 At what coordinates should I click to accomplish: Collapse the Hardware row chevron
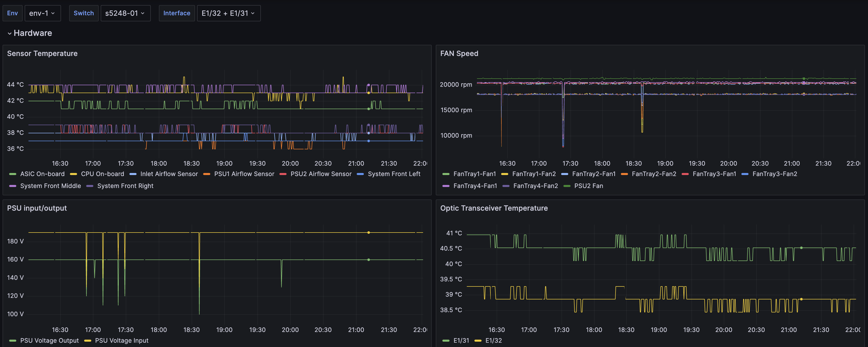9,33
